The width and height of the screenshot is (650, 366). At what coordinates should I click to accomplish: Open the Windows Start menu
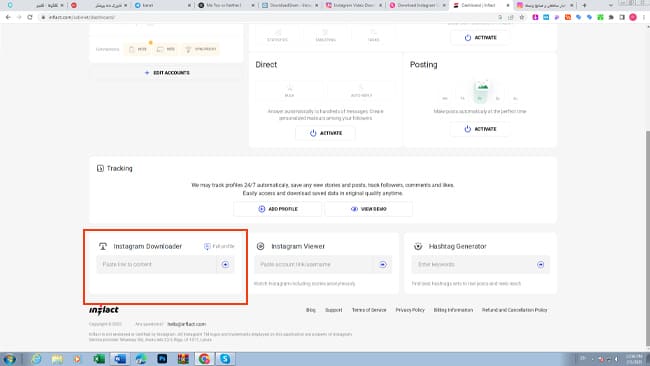(9, 359)
